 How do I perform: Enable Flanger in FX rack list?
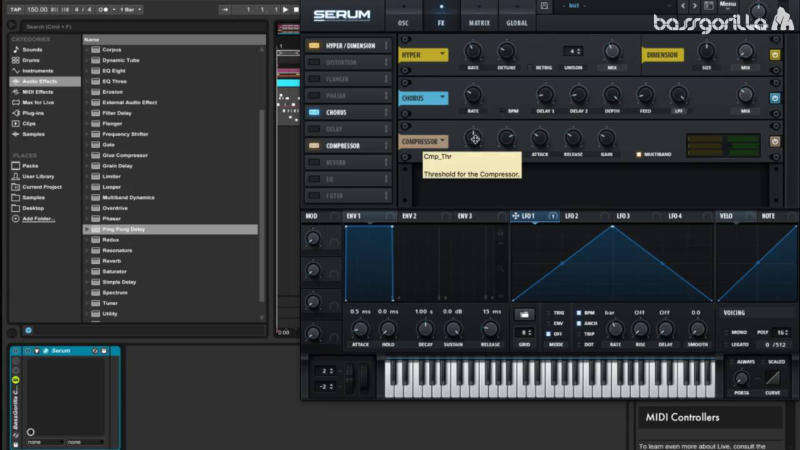pos(314,79)
